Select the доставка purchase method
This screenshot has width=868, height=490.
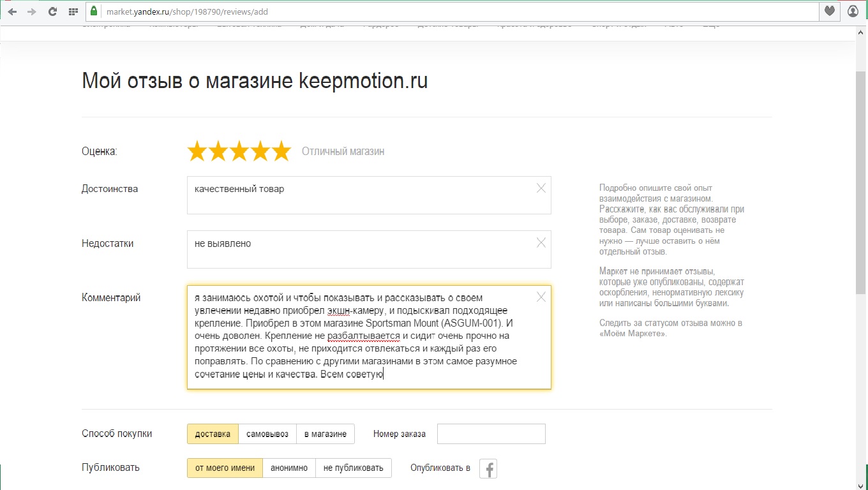tap(213, 434)
